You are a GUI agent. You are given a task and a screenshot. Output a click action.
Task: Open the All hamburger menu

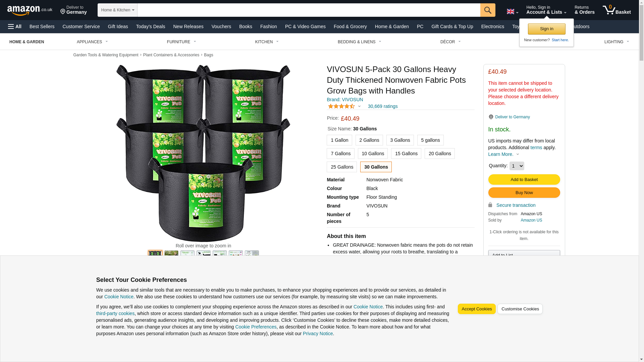pyautogui.click(x=15, y=26)
